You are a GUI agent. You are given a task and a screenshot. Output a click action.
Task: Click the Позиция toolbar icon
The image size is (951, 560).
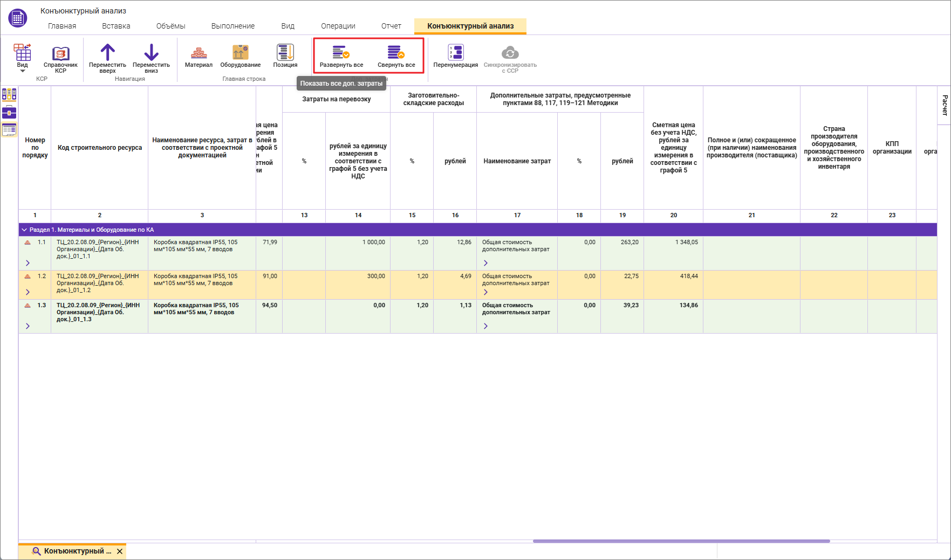(285, 53)
